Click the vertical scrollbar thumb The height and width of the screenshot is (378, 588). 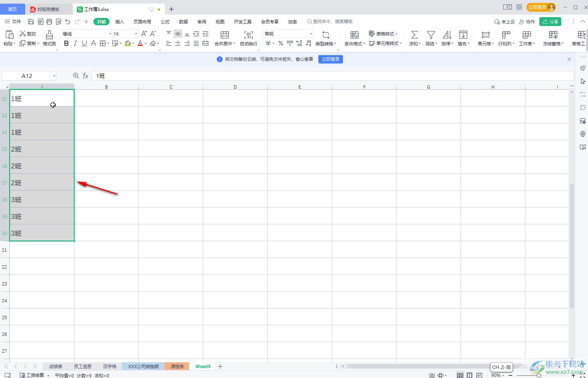572,245
